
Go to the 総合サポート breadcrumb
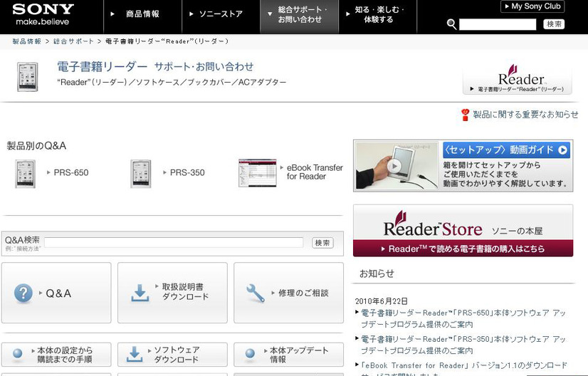[73, 41]
